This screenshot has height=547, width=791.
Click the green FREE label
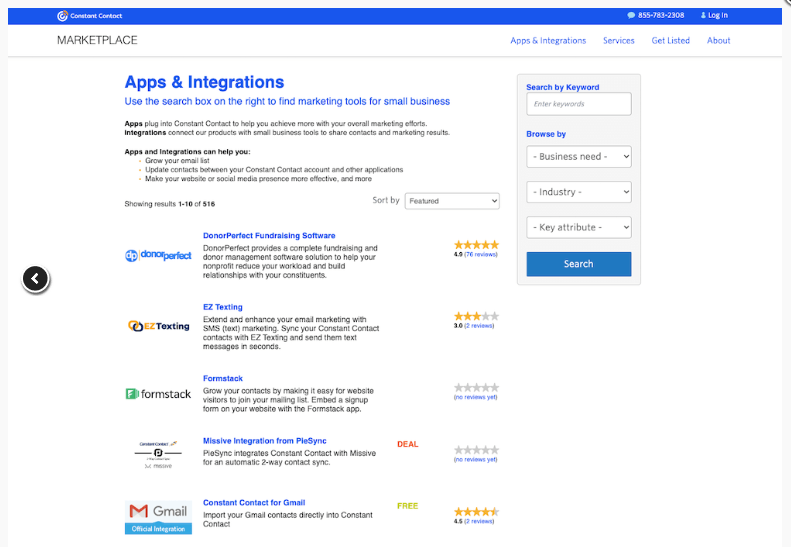(408, 506)
